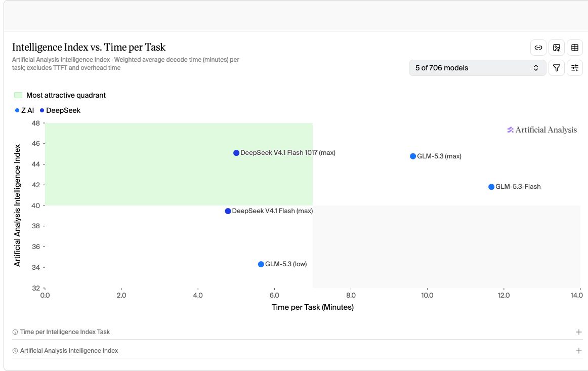Select the GLM-5.3 (low) data point
Screen dimensions: 588x371
coord(261,265)
